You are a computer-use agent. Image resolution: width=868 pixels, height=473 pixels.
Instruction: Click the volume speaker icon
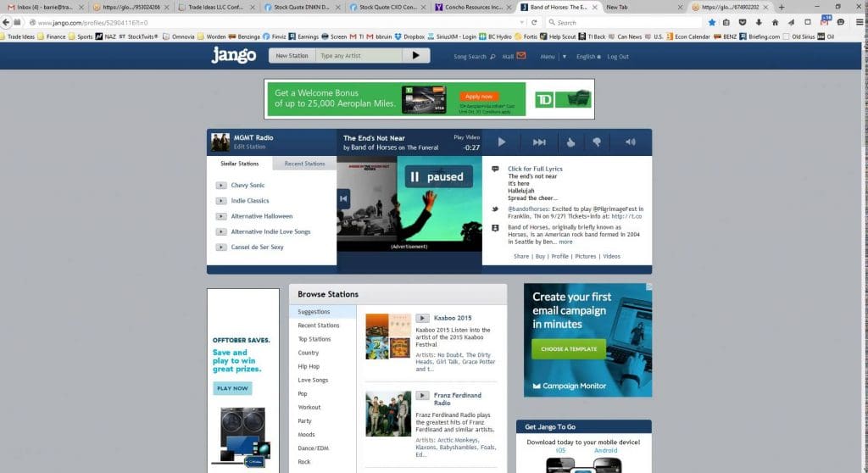pyautogui.click(x=631, y=142)
